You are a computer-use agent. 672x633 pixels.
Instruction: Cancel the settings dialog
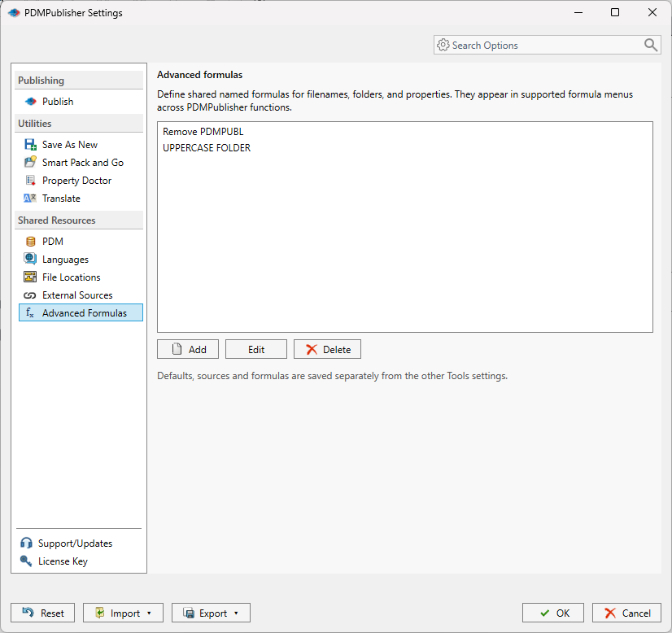tap(626, 613)
